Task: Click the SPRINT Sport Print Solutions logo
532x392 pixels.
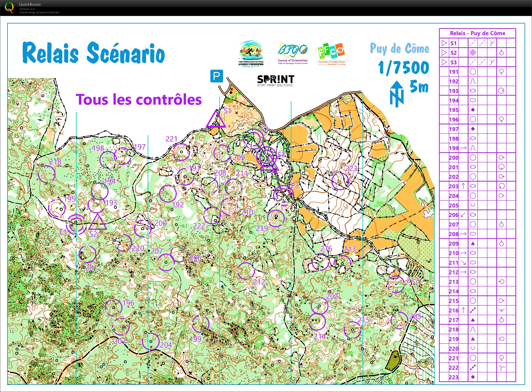Action: [275, 81]
